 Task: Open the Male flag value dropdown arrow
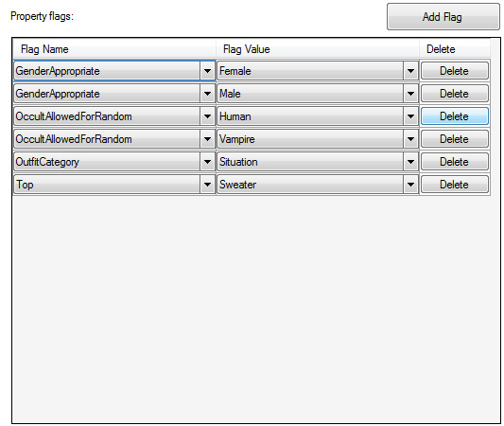coord(410,94)
